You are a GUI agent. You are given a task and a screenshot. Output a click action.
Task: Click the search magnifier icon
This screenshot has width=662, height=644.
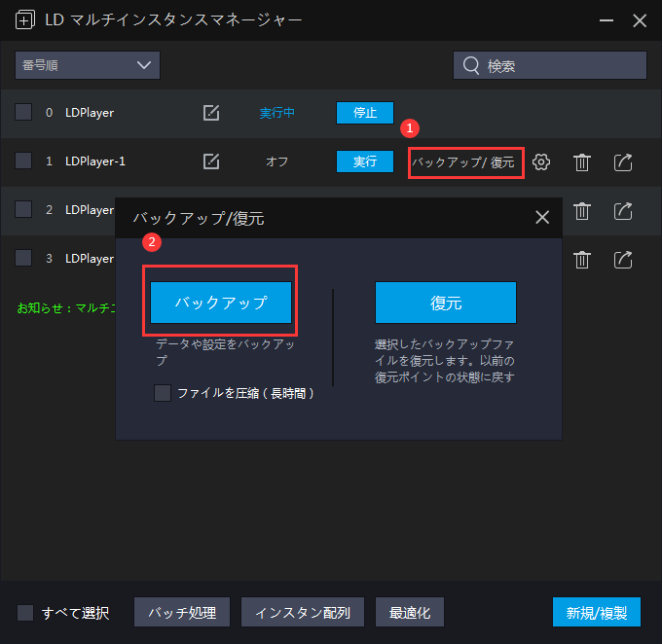tap(471, 65)
